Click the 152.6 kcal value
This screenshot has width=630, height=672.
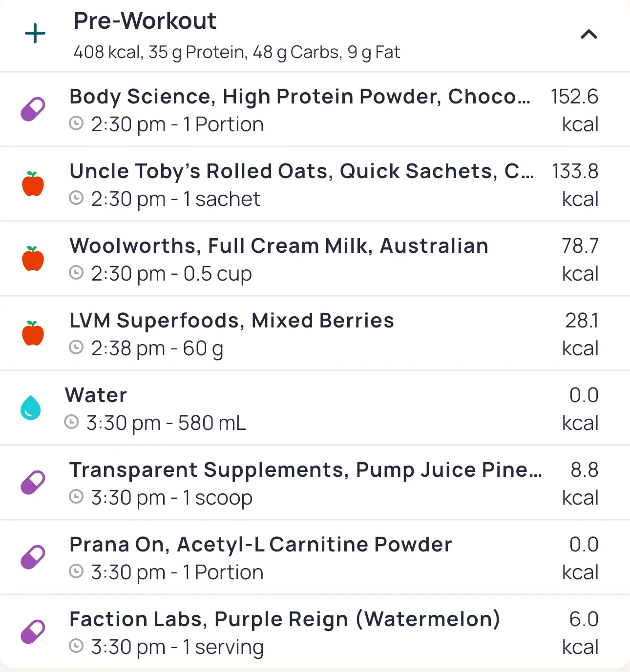tap(574, 97)
